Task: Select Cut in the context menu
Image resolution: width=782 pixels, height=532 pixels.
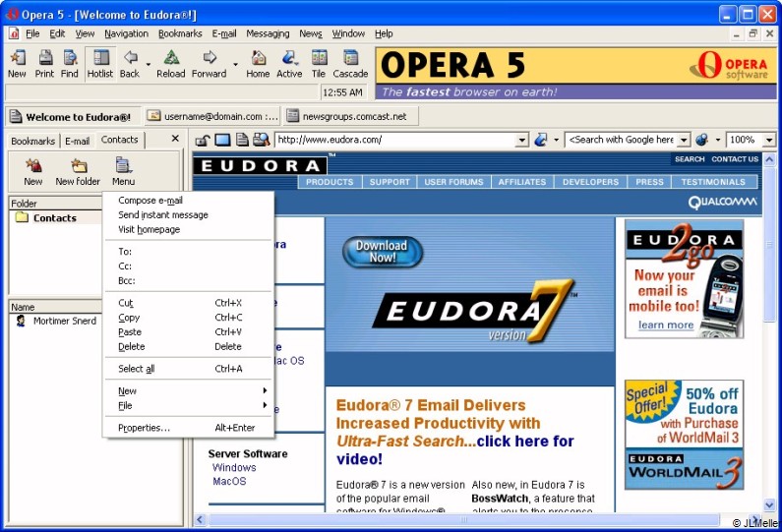Action: coord(189,303)
